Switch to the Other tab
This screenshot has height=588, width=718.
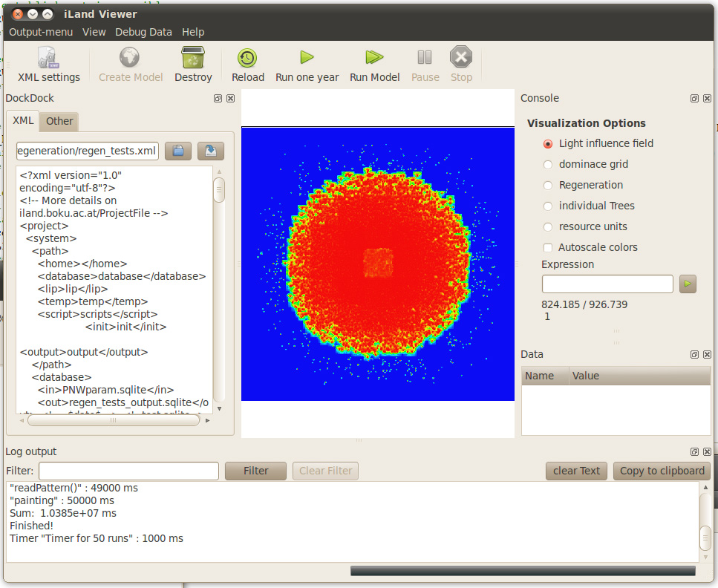(59, 121)
